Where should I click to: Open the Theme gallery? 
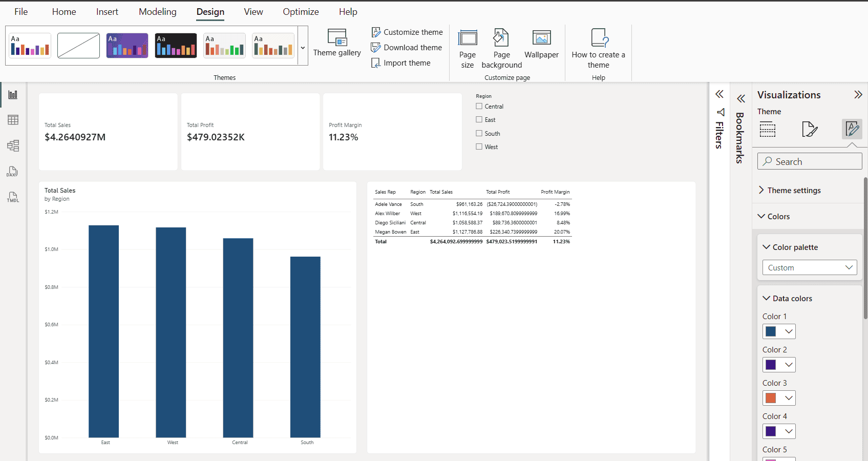pos(337,43)
